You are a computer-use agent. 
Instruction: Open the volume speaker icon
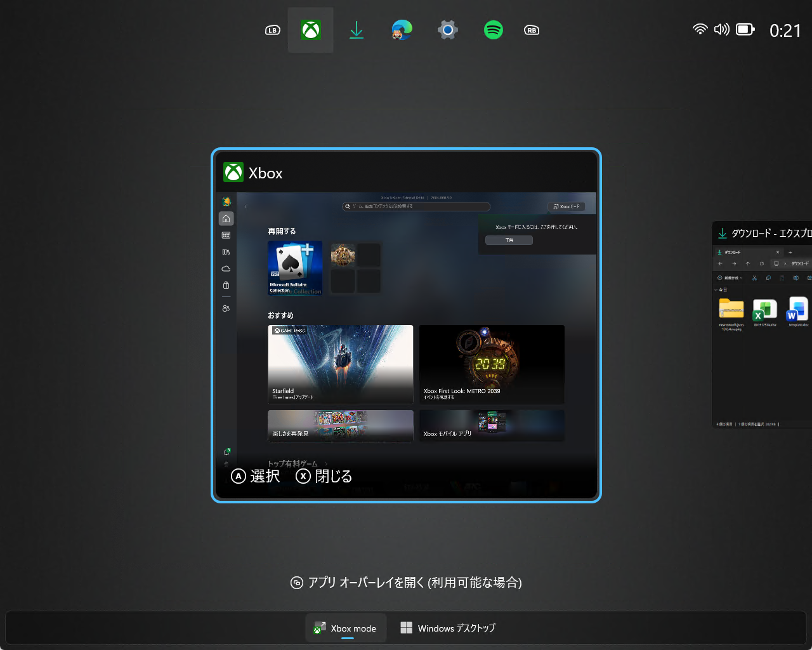721,29
